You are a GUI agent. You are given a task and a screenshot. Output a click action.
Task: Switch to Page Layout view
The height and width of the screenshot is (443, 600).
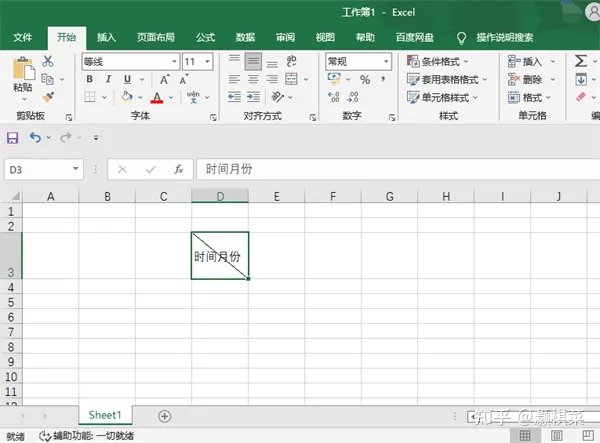[557, 435]
